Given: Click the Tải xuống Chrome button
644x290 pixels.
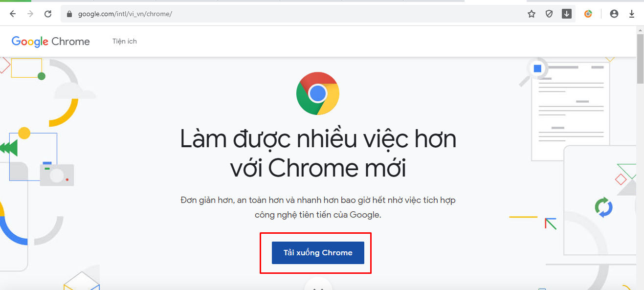Looking at the screenshot, I should coord(318,253).
